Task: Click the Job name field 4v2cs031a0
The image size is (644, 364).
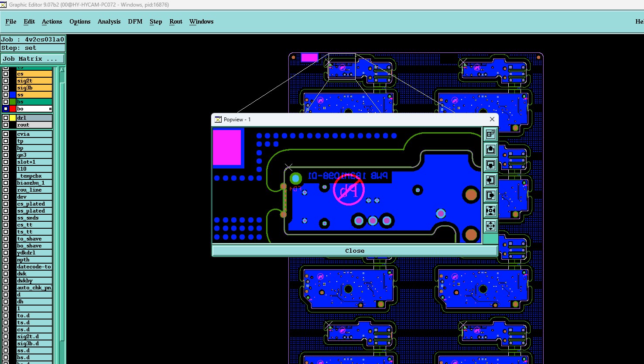Action: coord(33,39)
